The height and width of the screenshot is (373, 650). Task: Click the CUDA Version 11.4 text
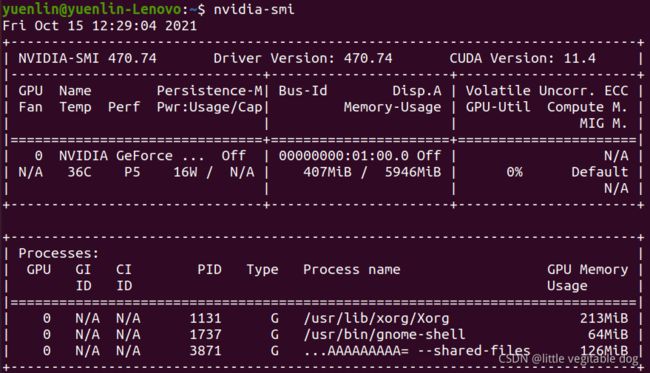[x=522, y=58]
